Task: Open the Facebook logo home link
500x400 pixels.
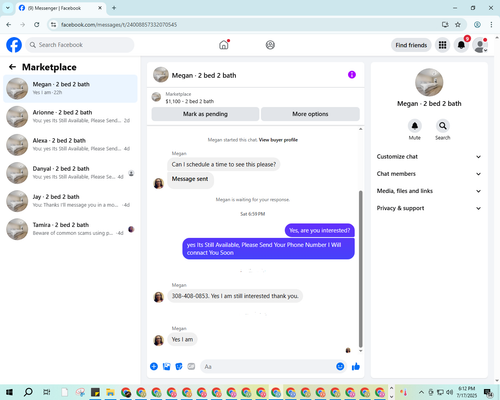Action: coord(14,45)
